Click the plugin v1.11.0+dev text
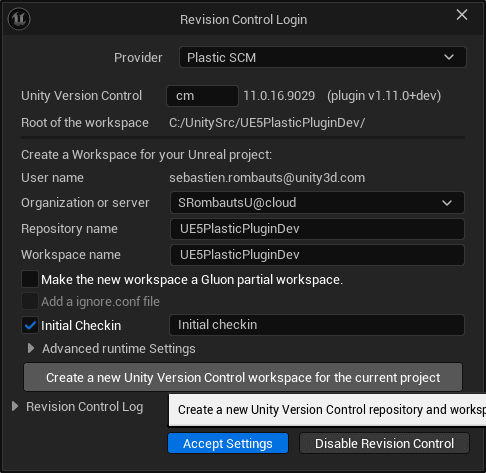The height and width of the screenshot is (473, 486). [384, 96]
